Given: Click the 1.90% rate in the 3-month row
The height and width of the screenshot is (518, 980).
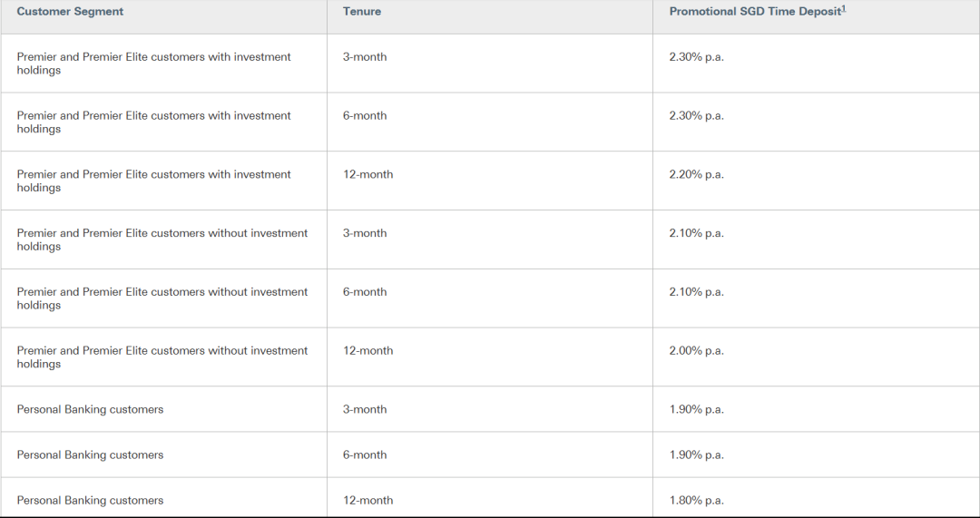Looking at the screenshot, I should (696, 409).
